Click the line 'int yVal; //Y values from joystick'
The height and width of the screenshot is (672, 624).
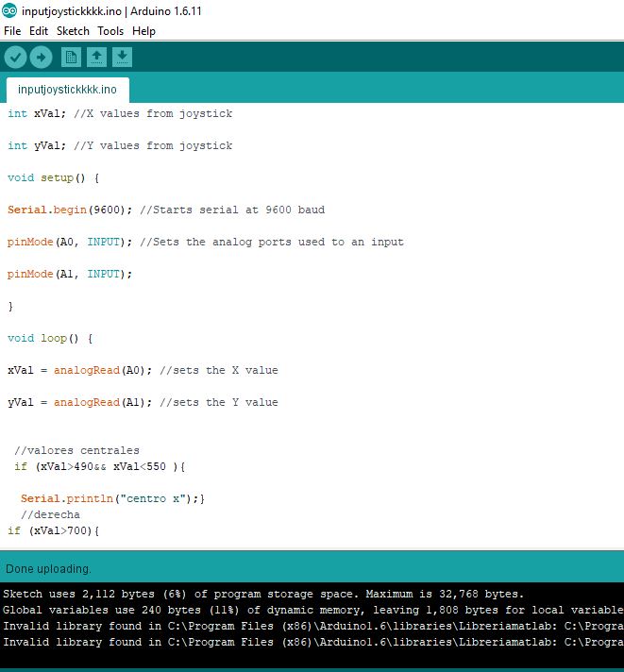(x=120, y=145)
